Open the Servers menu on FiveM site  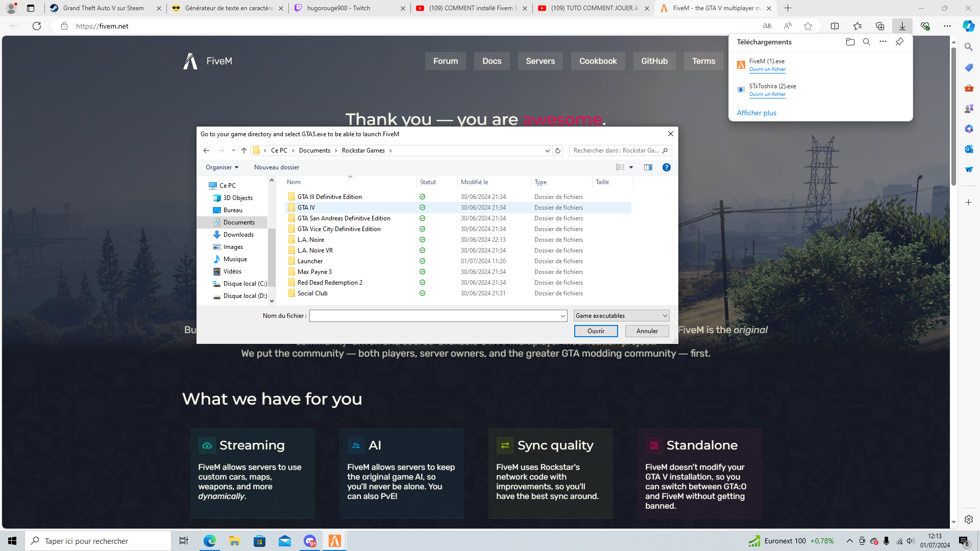[540, 61]
